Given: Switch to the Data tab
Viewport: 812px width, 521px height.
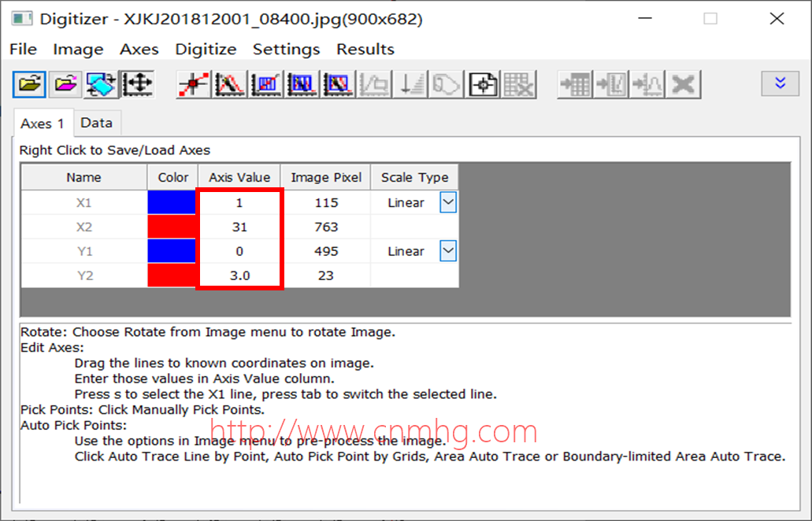Looking at the screenshot, I should tap(96, 123).
